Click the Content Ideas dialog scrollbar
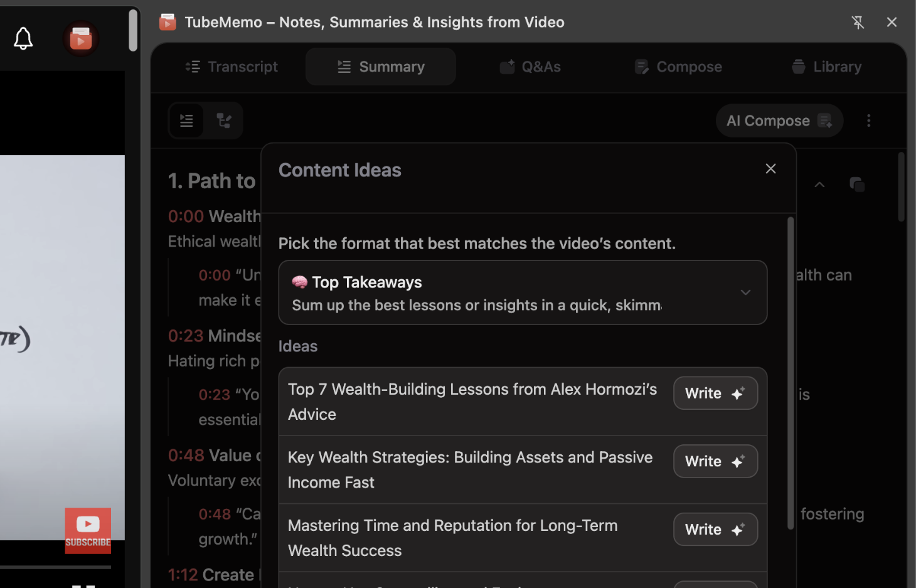The height and width of the screenshot is (588, 916). point(791,373)
